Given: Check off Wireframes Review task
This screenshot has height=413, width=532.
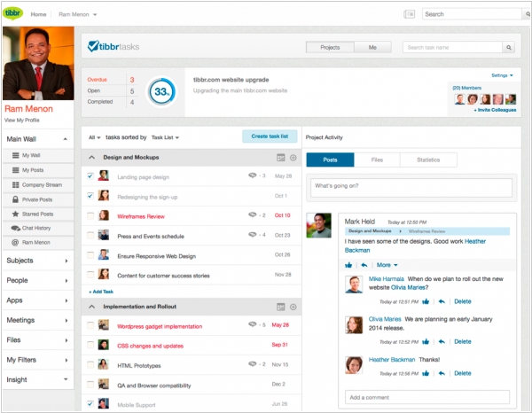Looking at the screenshot, I should (90, 215).
